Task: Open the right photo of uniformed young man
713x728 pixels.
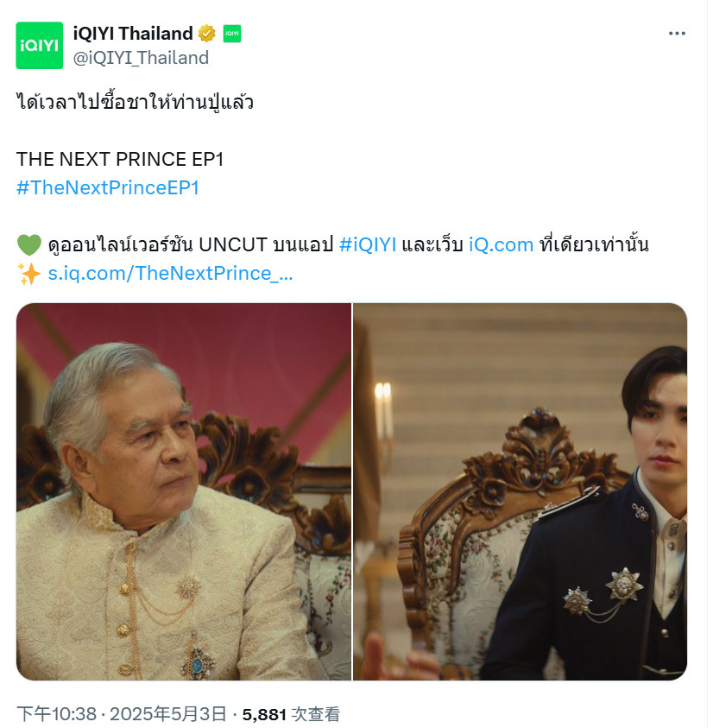Action: (520, 491)
